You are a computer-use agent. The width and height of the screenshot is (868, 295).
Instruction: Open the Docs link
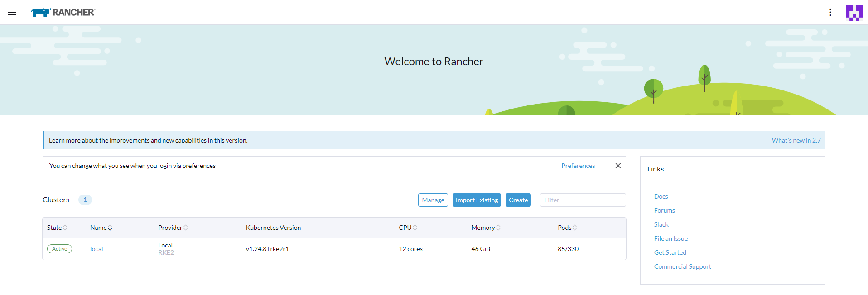pos(661,196)
